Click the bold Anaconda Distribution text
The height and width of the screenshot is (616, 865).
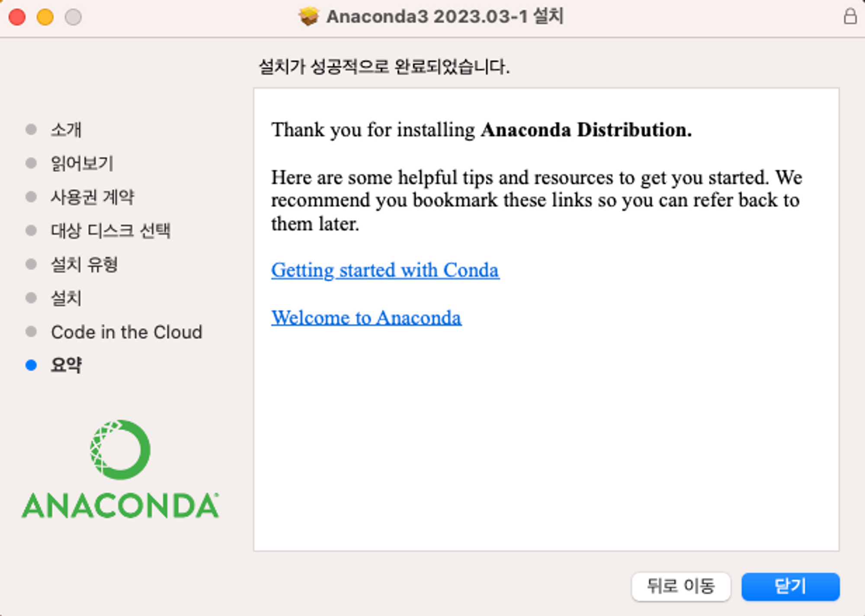tap(586, 130)
